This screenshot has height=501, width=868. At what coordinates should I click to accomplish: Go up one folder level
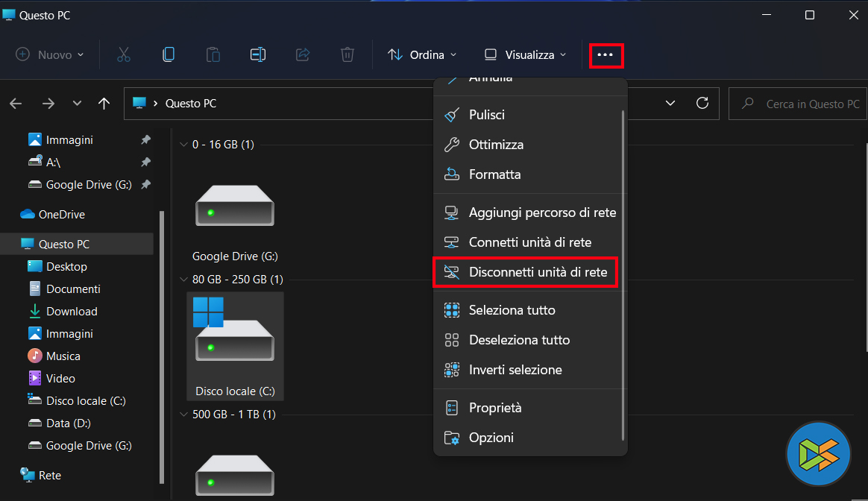click(x=104, y=104)
